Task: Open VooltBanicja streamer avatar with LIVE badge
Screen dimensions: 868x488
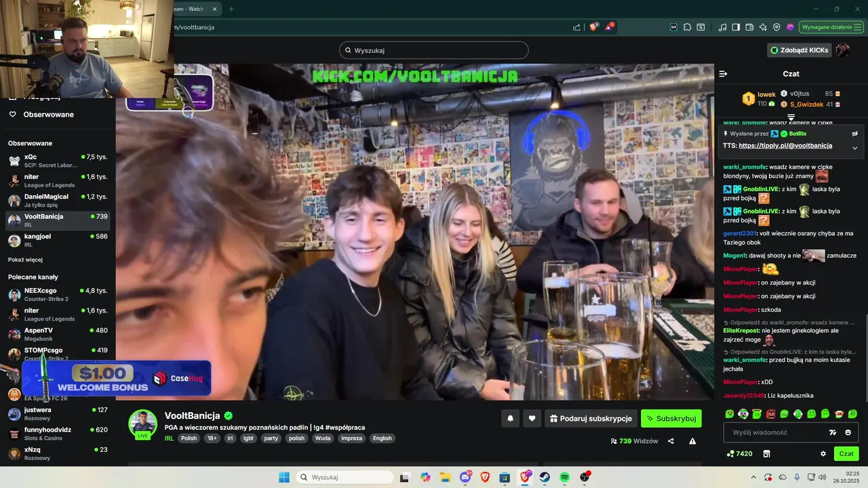Action: [143, 424]
